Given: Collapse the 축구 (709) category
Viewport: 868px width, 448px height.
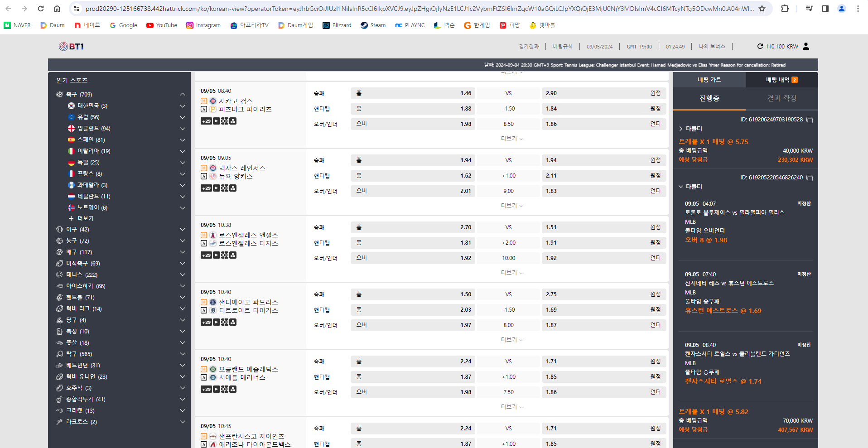Looking at the screenshot, I should pos(183,95).
